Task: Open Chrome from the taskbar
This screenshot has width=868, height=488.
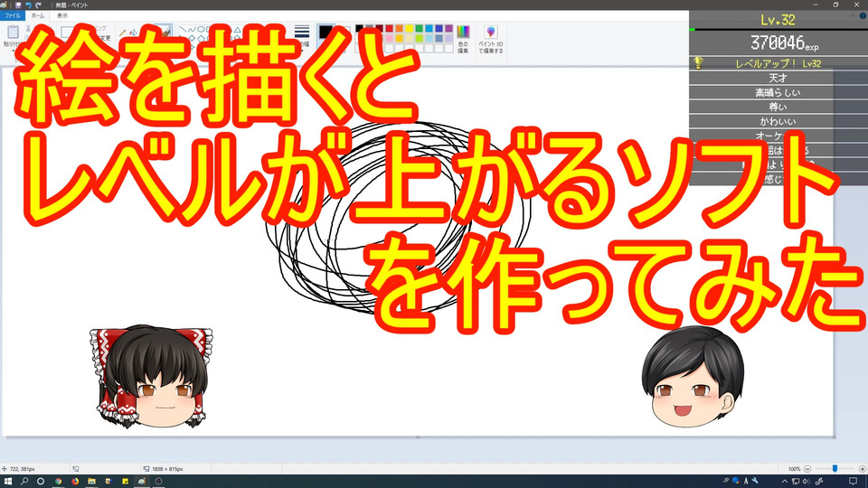Action: point(58,482)
